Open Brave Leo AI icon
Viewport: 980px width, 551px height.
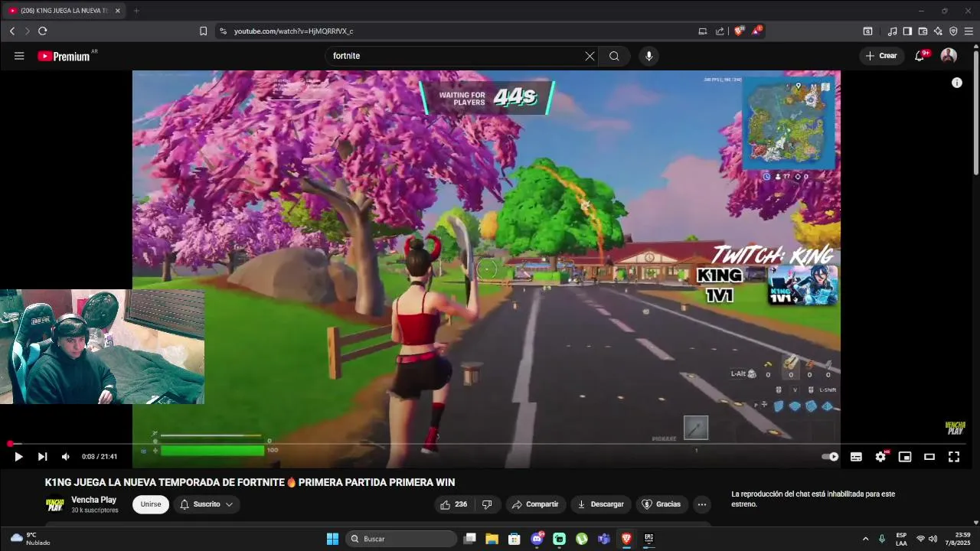(938, 31)
